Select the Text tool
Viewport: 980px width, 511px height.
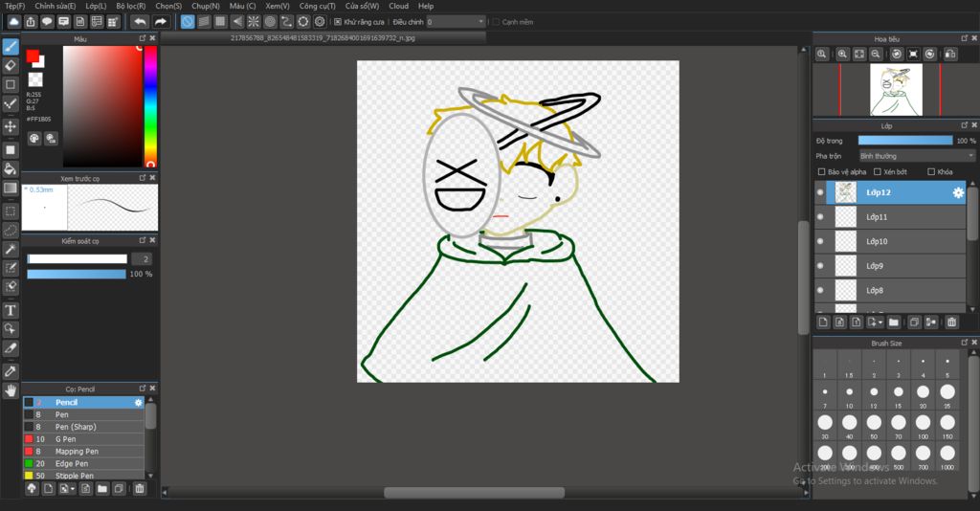[x=11, y=310]
